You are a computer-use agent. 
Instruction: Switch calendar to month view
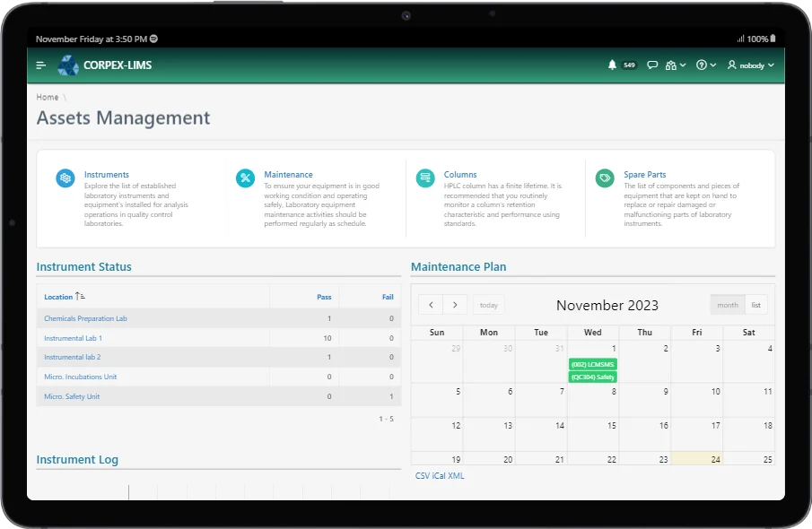(727, 305)
